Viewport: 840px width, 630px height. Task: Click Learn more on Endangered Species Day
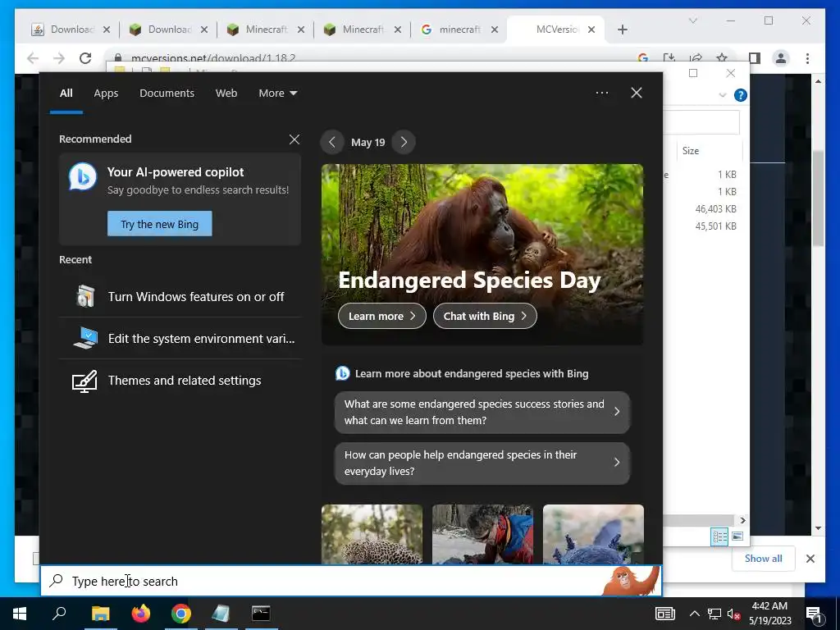[x=382, y=316]
